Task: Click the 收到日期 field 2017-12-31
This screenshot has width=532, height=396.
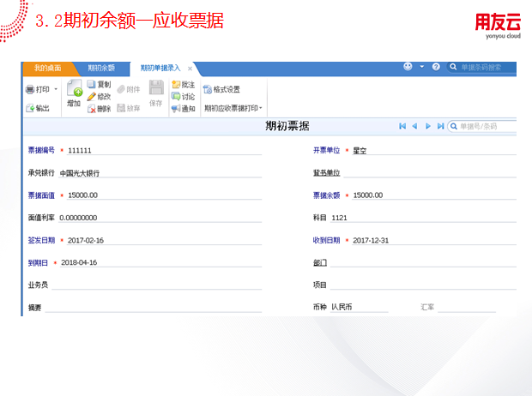Action: (434, 240)
